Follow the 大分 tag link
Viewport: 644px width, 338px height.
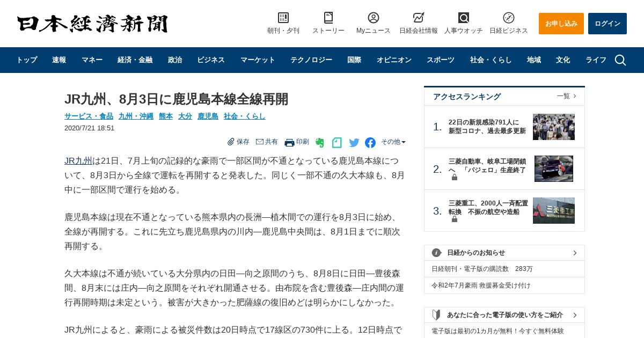pos(185,116)
